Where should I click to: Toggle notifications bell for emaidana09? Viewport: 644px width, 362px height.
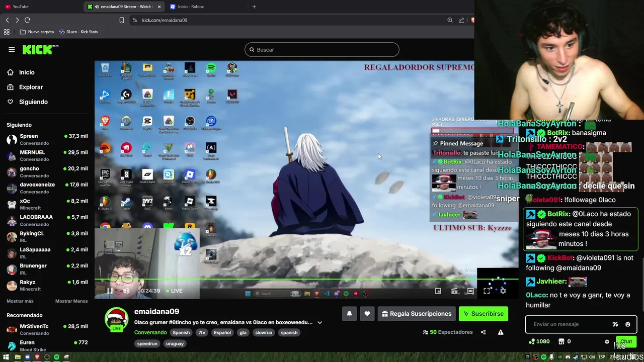click(349, 314)
